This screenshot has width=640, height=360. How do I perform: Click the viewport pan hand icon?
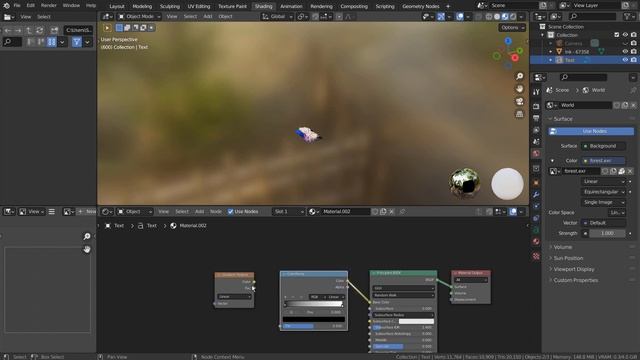(x=519, y=89)
